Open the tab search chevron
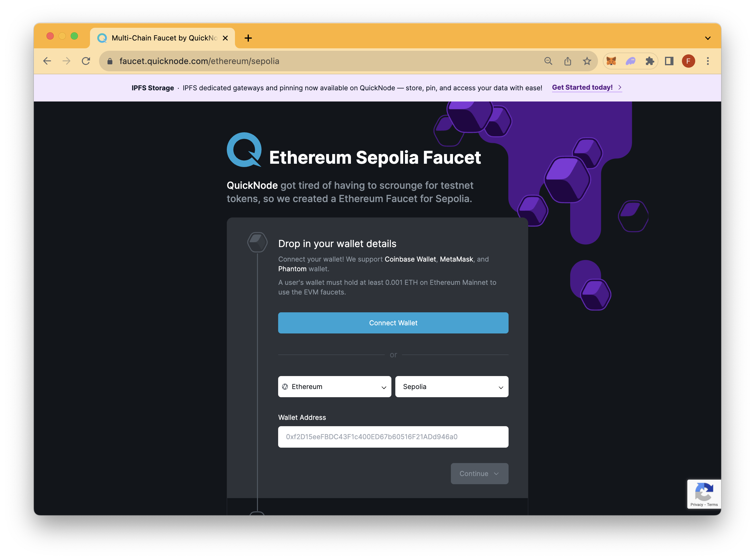The width and height of the screenshot is (755, 560). pos(708,38)
